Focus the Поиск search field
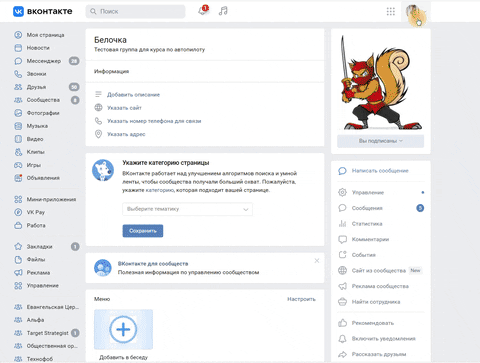Viewport: 480px width, 363px height. point(135,11)
